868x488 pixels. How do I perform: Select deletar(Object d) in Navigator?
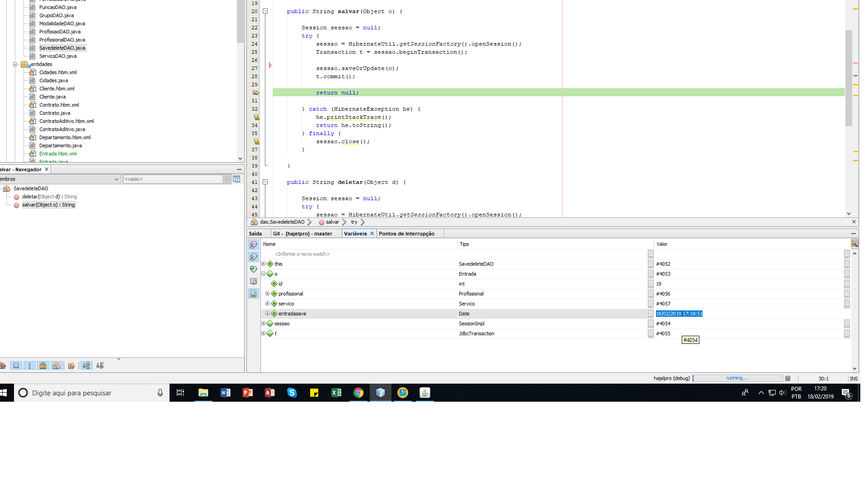click(x=49, y=197)
